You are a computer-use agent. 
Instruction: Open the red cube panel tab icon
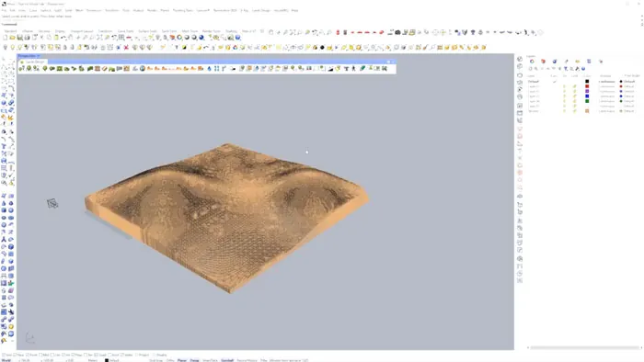[x=543, y=62]
